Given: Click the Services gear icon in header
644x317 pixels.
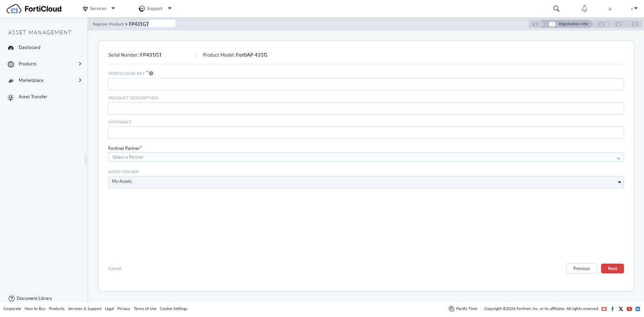Looking at the screenshot, I should [85, 9].
